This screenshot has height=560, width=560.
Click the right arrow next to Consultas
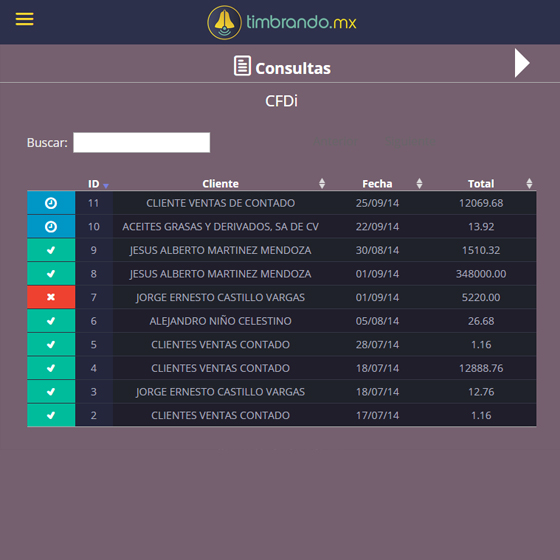tap(522, 63)
